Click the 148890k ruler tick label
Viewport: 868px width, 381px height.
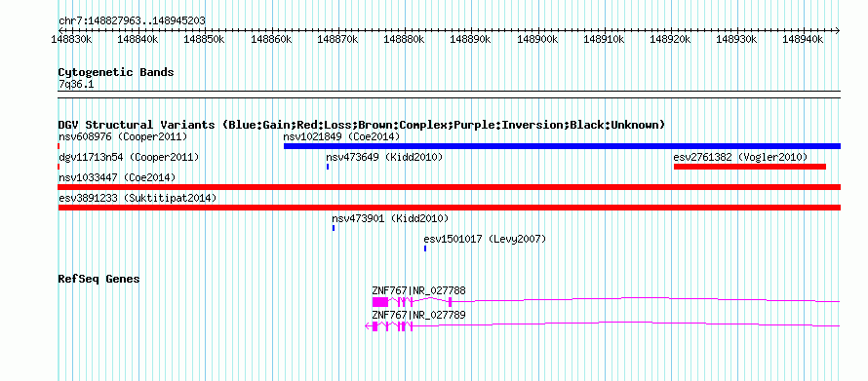pyautogui.click(x=470, y=39)
